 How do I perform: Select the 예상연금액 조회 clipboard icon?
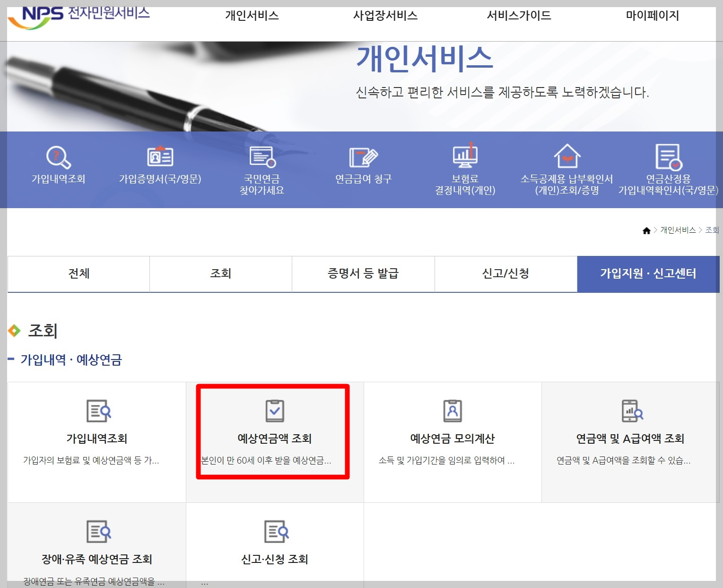[274, 411]
